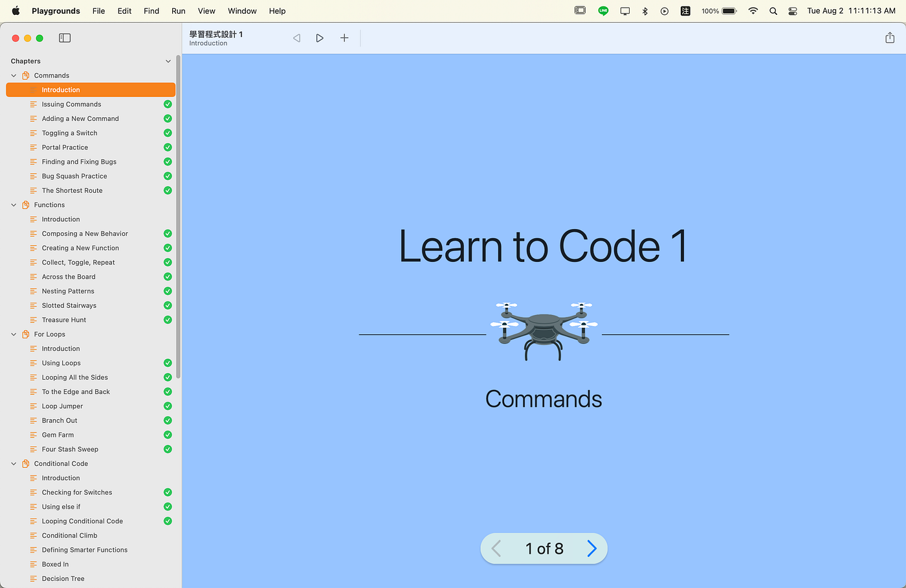Advance to the next page with blue arrow
The image size is (906, 588).
point(591,548)
